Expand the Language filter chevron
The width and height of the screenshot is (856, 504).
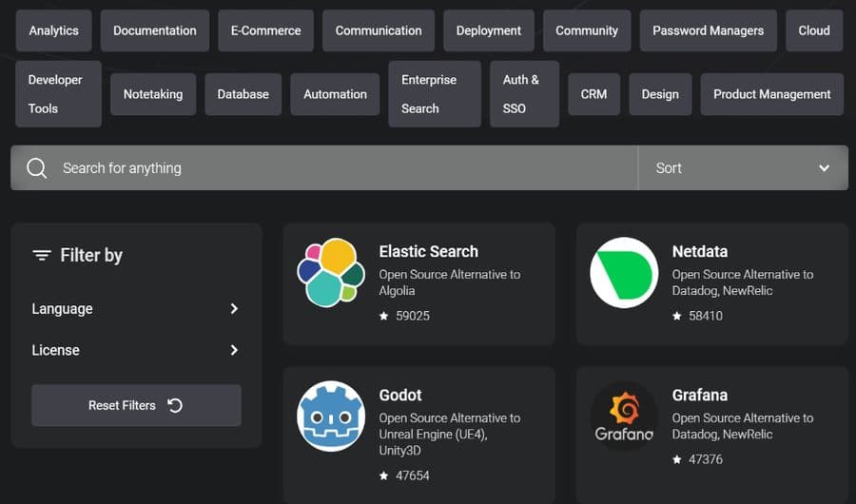234,308
